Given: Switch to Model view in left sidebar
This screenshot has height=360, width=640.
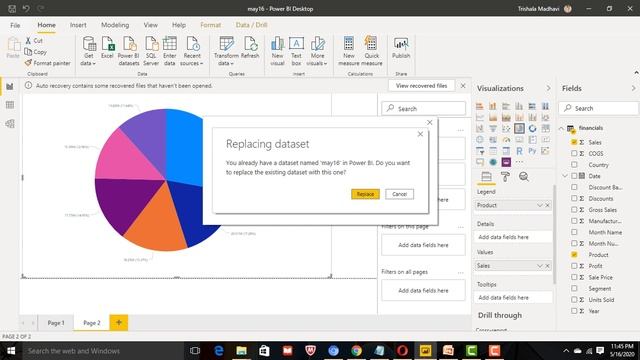Looking at the screenshot, I should (10, 123).
